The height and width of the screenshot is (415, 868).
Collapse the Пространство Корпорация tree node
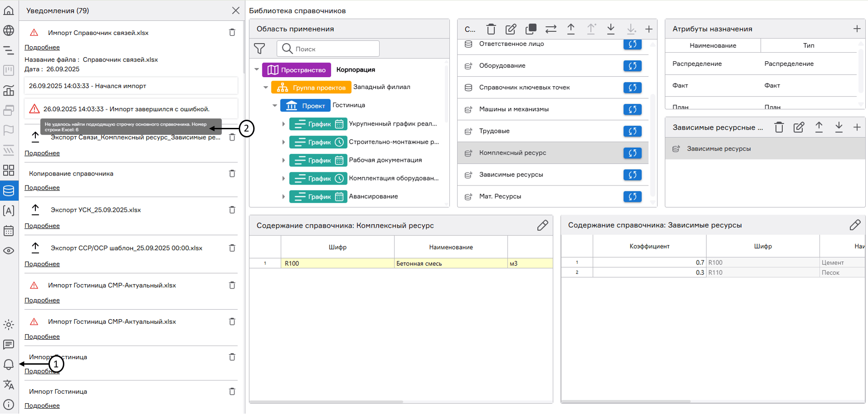tap(257, 69)
